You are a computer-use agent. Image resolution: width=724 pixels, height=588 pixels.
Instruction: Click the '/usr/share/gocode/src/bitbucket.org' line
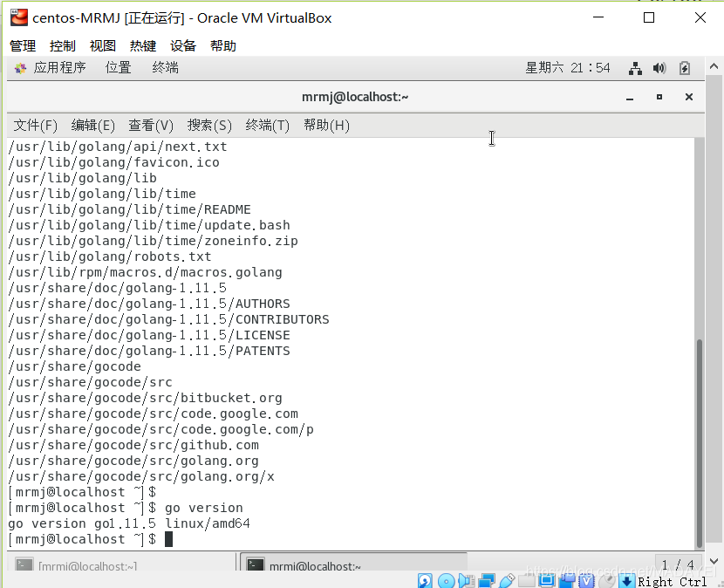[145, 398]
